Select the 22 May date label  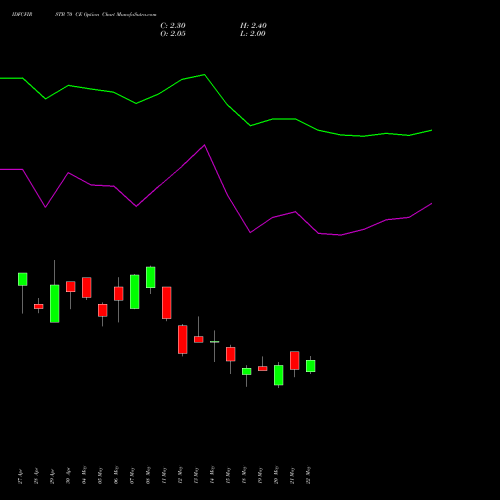pos(308,475)
